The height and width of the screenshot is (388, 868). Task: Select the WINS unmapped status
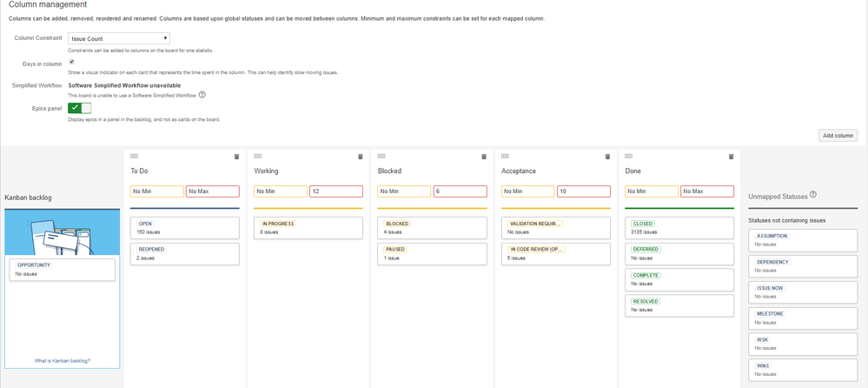coord(803,370)
